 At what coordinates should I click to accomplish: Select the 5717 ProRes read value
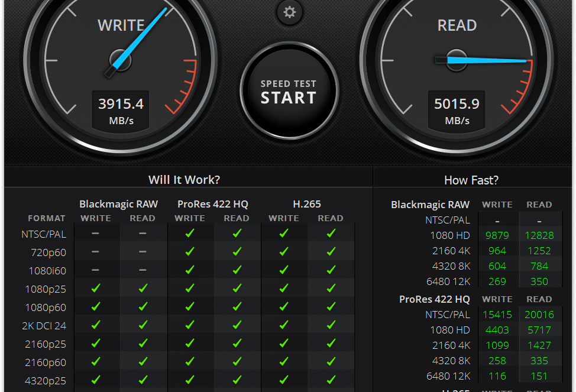pos(539,330)
